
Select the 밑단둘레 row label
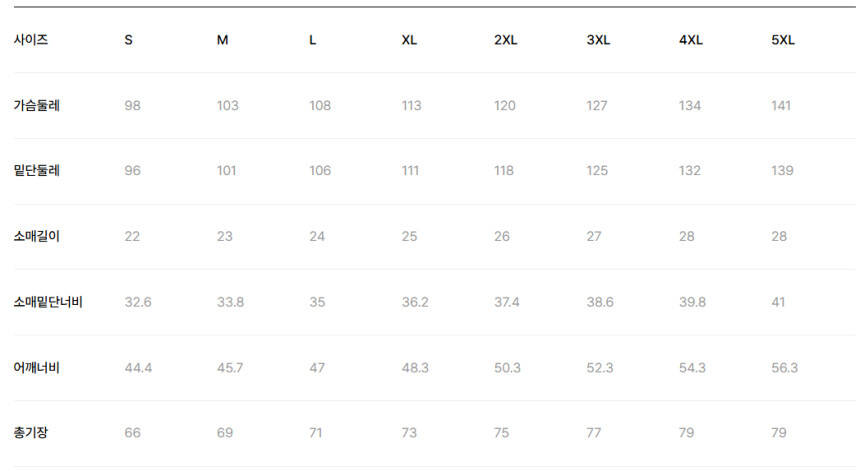click(37, 170)
